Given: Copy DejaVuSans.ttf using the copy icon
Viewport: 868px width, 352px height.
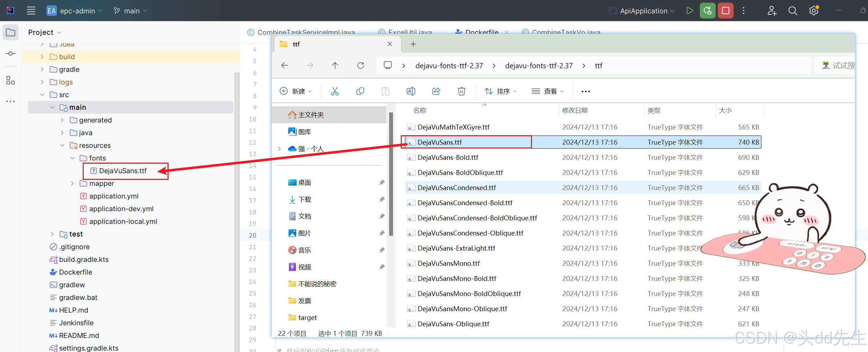Looking at the screenshot, I should (x=360, y=91).
